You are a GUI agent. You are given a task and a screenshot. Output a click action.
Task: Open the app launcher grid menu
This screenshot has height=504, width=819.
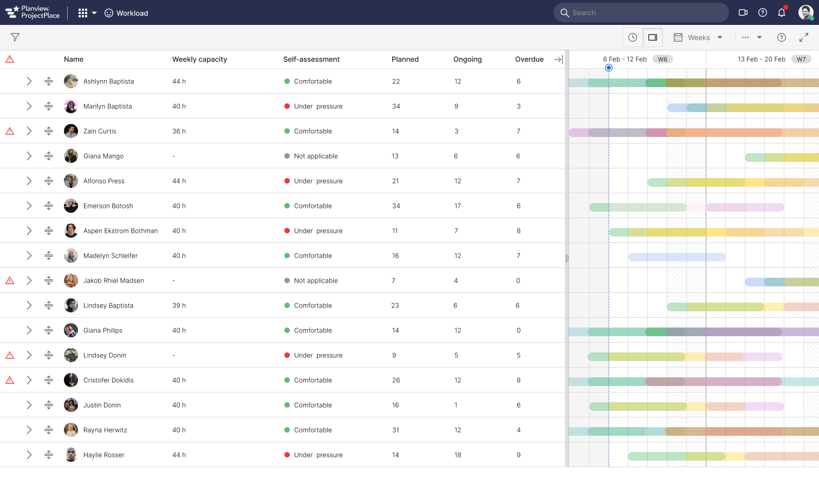pyautogui.click(x=83, y=13)
